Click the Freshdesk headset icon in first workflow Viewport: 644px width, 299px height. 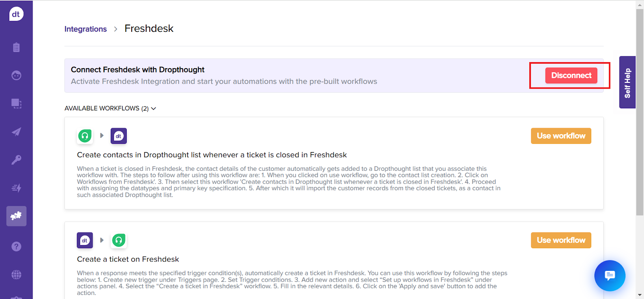pos(85,136)
